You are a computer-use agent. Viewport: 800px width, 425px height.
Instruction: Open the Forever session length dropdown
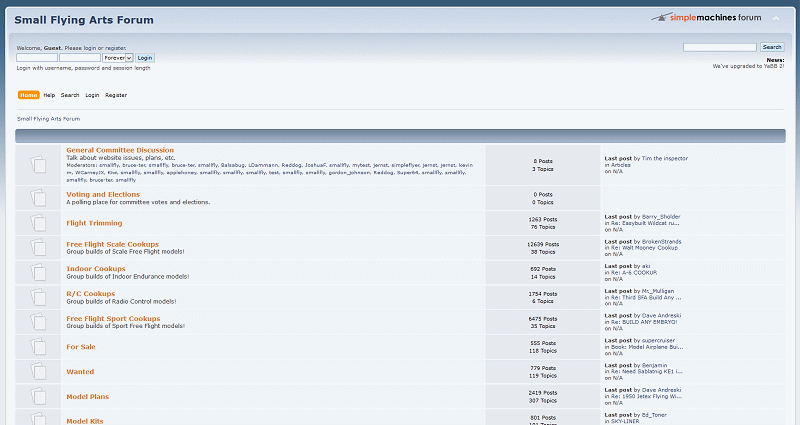118,58
